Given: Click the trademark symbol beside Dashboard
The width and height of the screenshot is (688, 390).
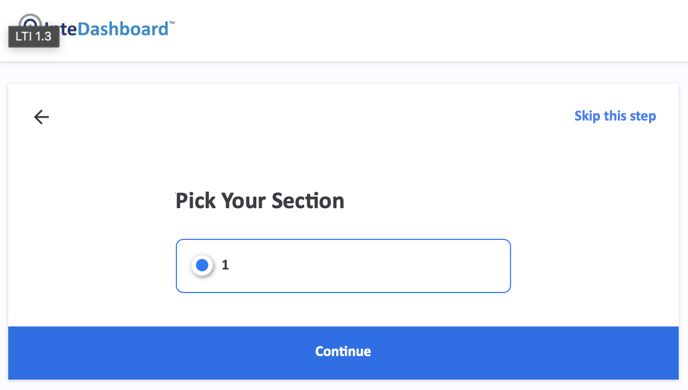Looking at the screenshot, I should [172, 22].
